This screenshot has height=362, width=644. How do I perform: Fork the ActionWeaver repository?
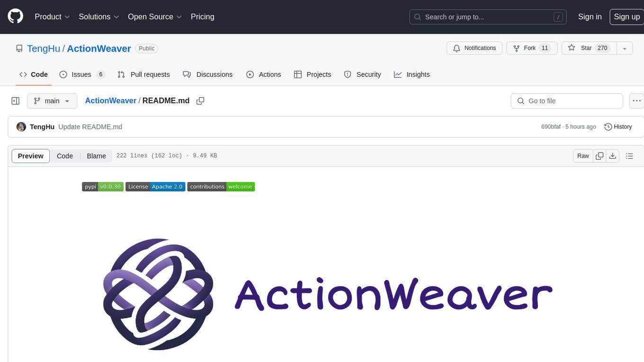pyautogui.click(x=532, y=48)
